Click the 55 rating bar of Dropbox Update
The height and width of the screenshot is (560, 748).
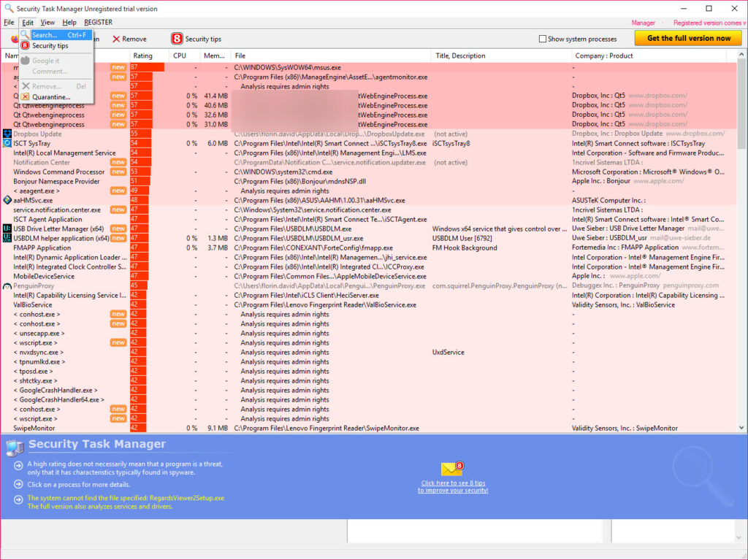click(x=141, y=134)
